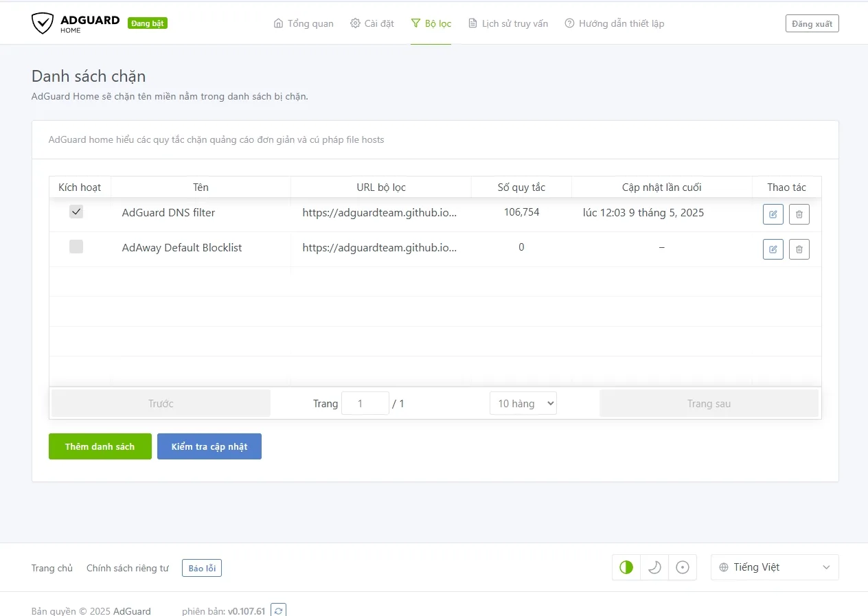Edit the AdGuard DNS filter list
This screenshot has width=868, height=616.
[x=773, y=214]
